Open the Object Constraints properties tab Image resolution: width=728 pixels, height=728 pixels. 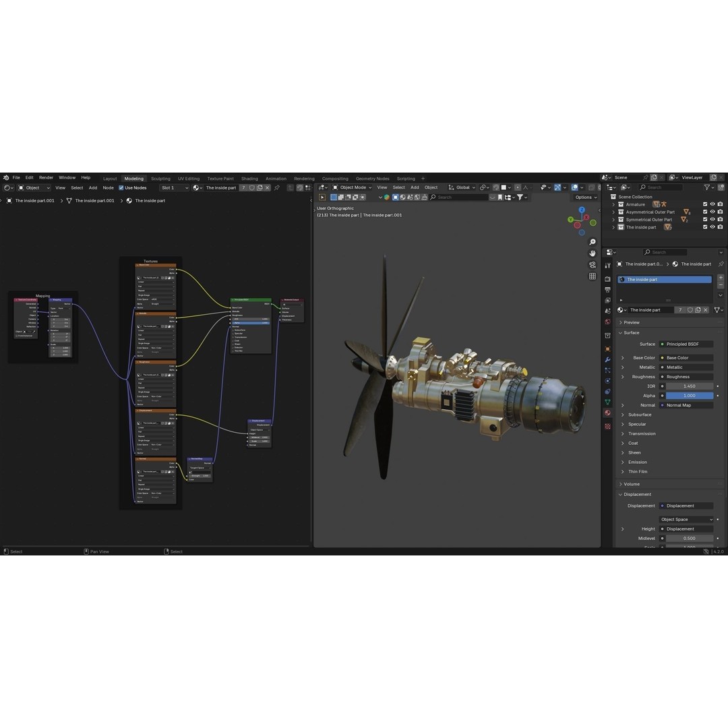pyautogui.click(x=608, y=392)
